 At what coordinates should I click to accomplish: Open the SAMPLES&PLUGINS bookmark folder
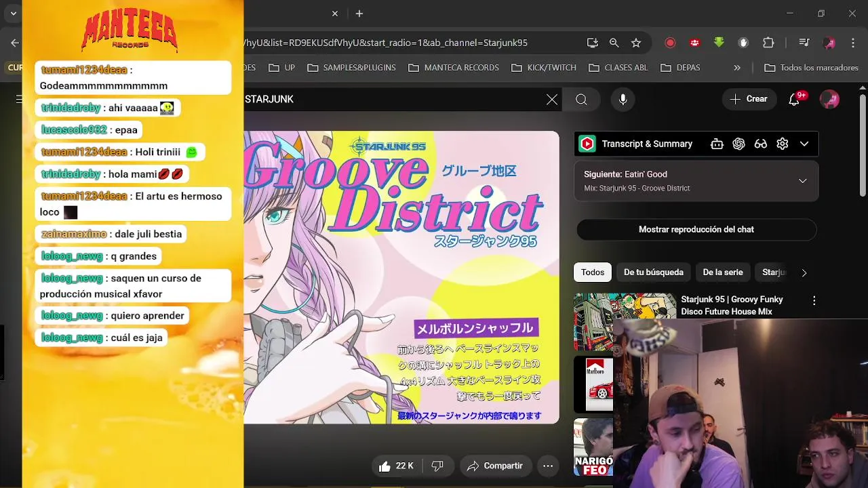click(x=351, y=68)
